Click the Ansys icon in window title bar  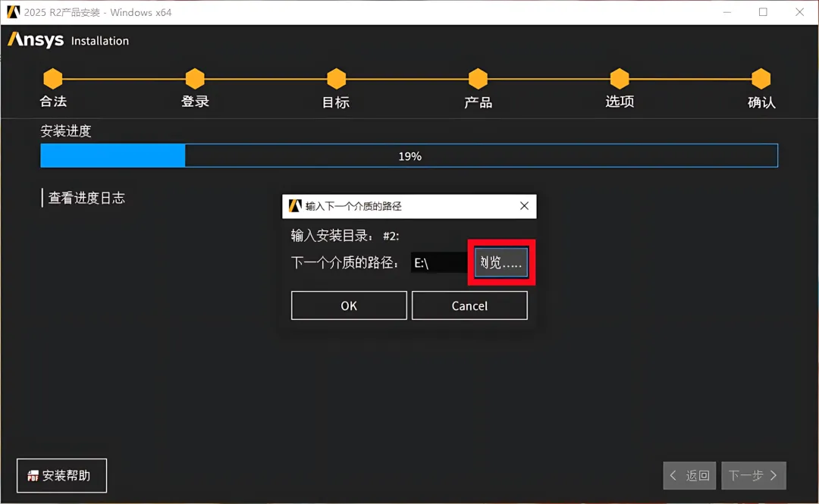point(13,11)
